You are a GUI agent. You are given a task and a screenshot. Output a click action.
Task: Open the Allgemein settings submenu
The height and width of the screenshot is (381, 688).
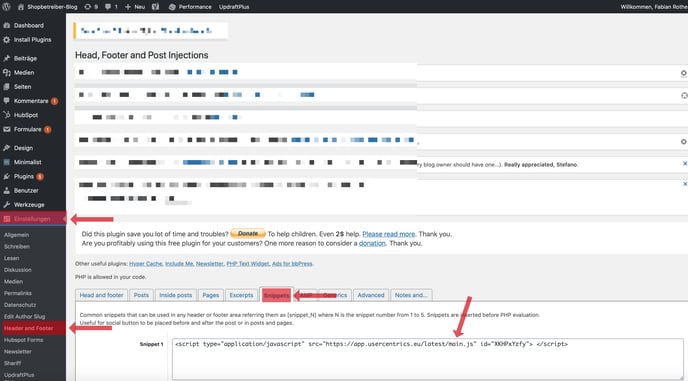17,235
